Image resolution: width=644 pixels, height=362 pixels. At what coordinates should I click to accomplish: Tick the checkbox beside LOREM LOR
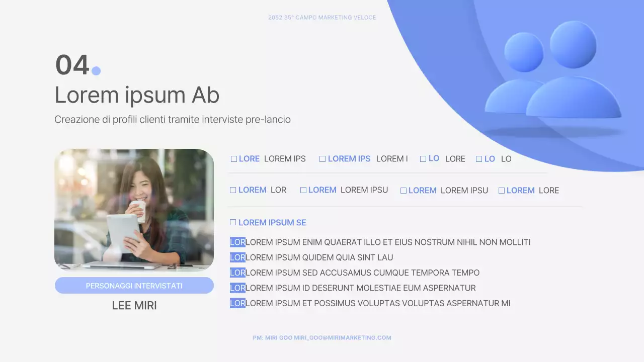point(233,190)
